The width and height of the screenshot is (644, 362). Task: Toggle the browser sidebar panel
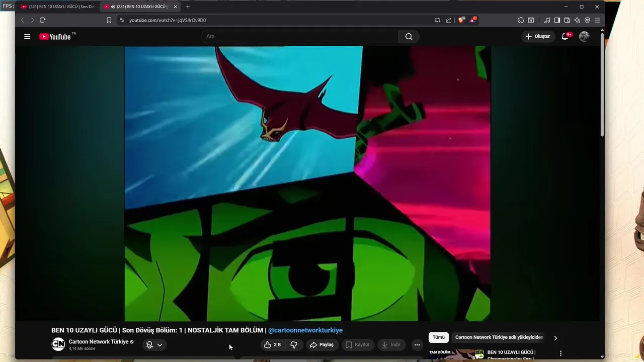click(x=557, y=20)
